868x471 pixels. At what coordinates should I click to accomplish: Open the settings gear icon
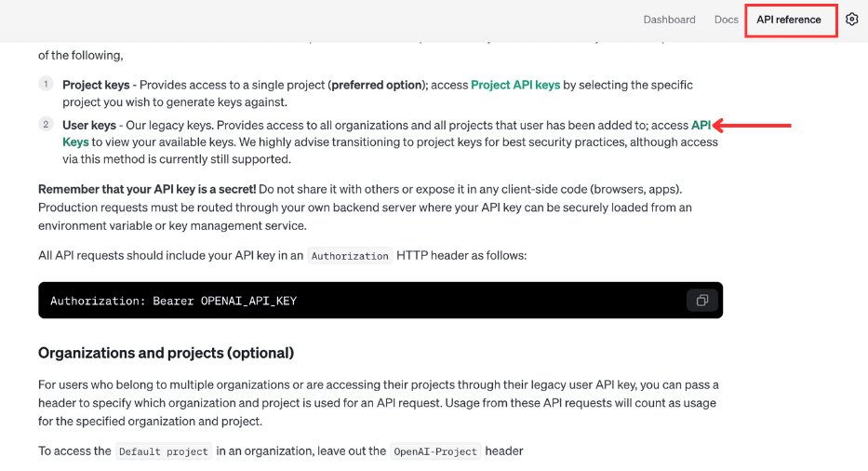851,20
